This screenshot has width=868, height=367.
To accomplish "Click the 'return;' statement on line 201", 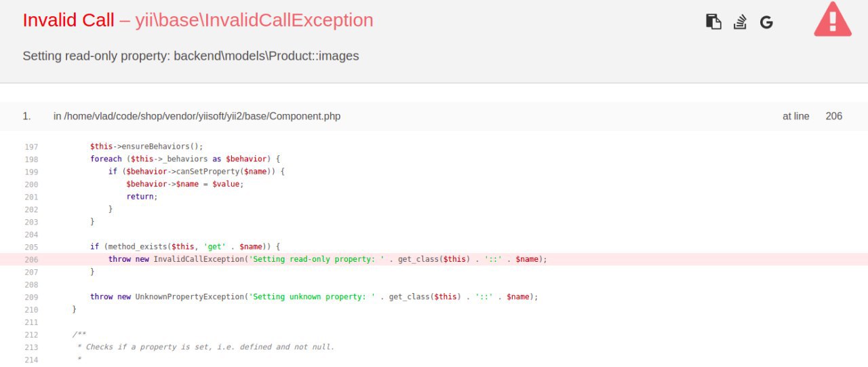I will (142, 196).
